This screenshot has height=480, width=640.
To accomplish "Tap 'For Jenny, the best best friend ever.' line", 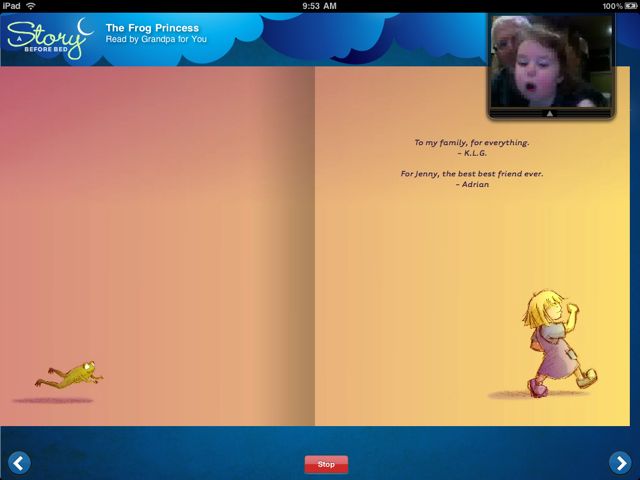I will 472,173.
